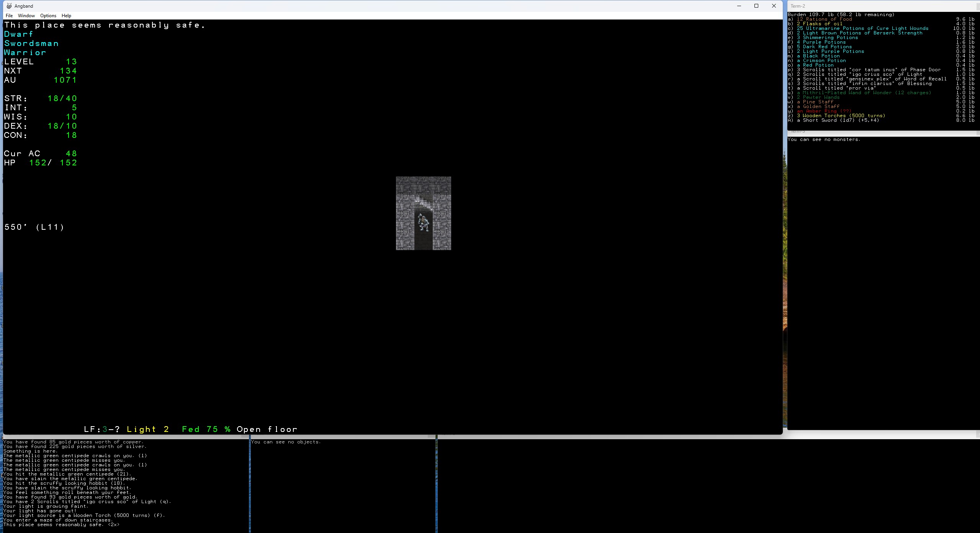Click the DEX 18/10 stat line

tap(41, 126)
